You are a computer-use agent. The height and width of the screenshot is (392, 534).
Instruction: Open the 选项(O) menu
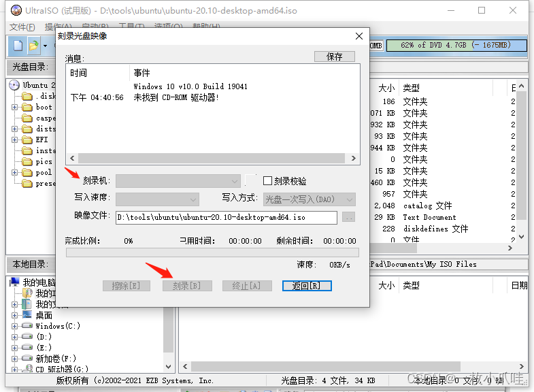click(168, 26)
